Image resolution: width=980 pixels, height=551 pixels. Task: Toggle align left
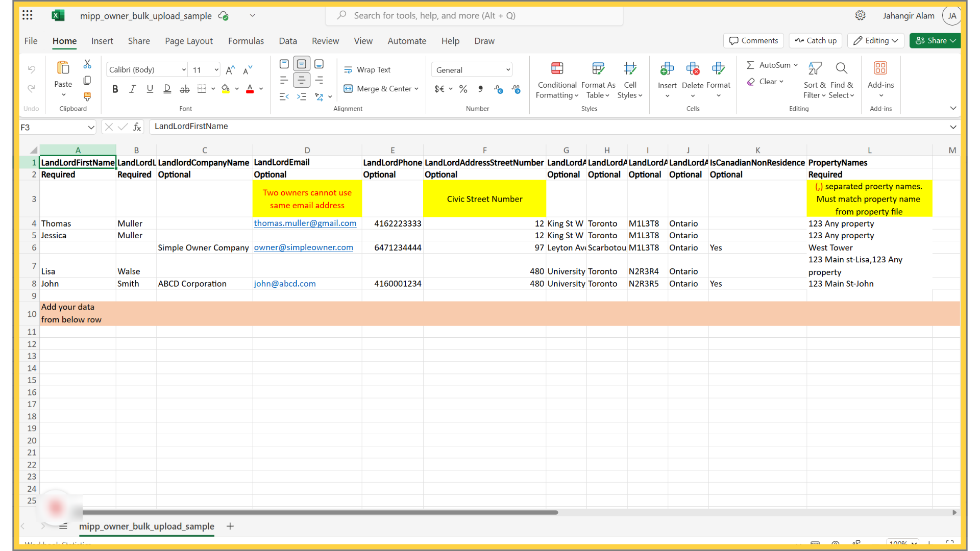(x=284, y=80)
